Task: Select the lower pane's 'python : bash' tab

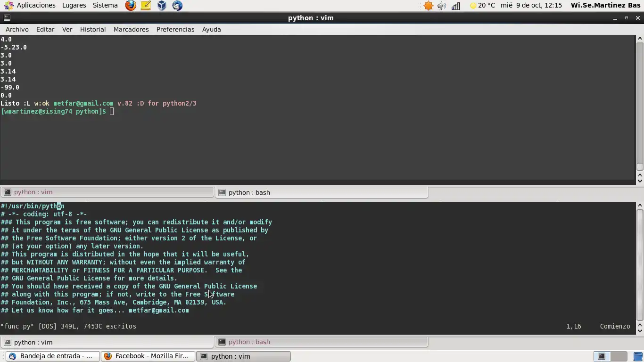Action: (322, 342)
